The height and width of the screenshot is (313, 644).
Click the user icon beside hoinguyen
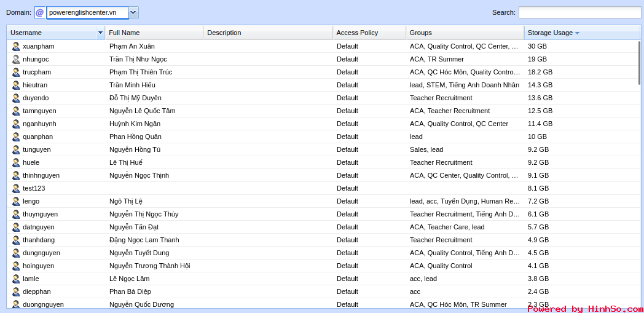pos(16,266)
